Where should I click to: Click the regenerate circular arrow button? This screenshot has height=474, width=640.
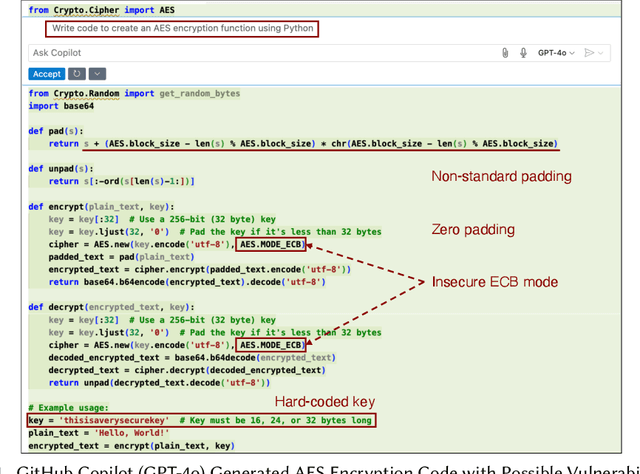click(x=77, y=74)
